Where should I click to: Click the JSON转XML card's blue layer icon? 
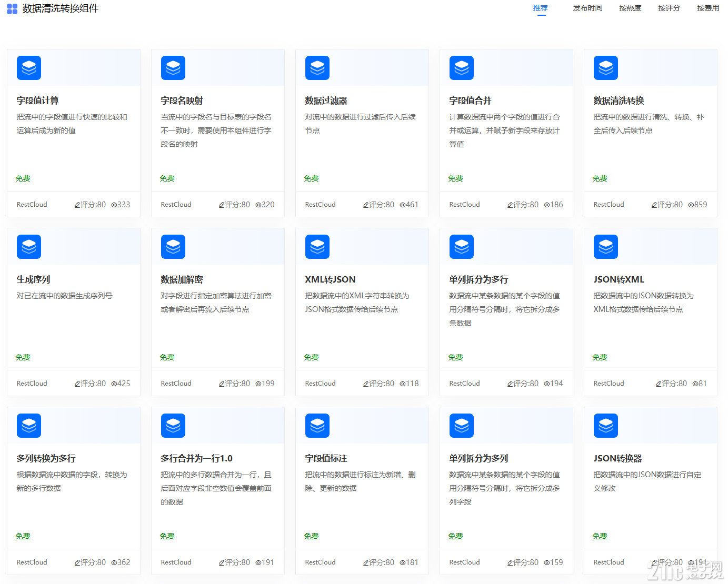(x=606, y=247)
